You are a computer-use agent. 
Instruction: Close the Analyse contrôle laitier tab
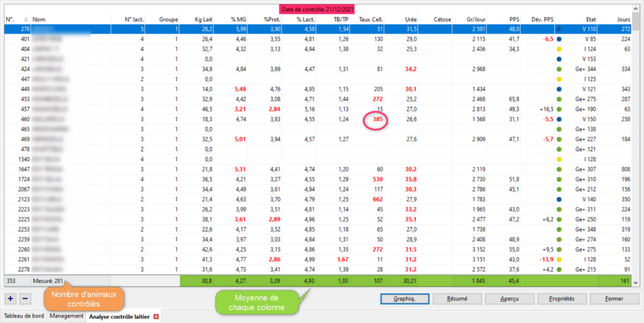tap(156, 316)
